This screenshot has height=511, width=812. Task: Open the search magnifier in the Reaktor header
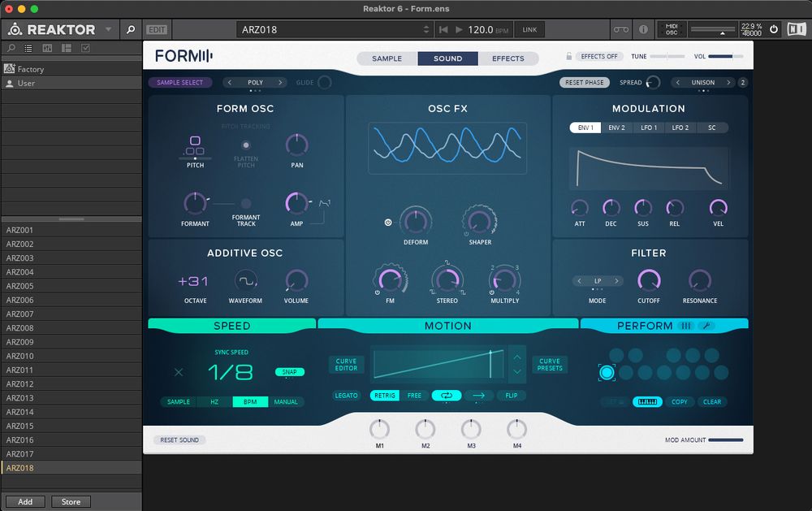click(x=131, y=29)
